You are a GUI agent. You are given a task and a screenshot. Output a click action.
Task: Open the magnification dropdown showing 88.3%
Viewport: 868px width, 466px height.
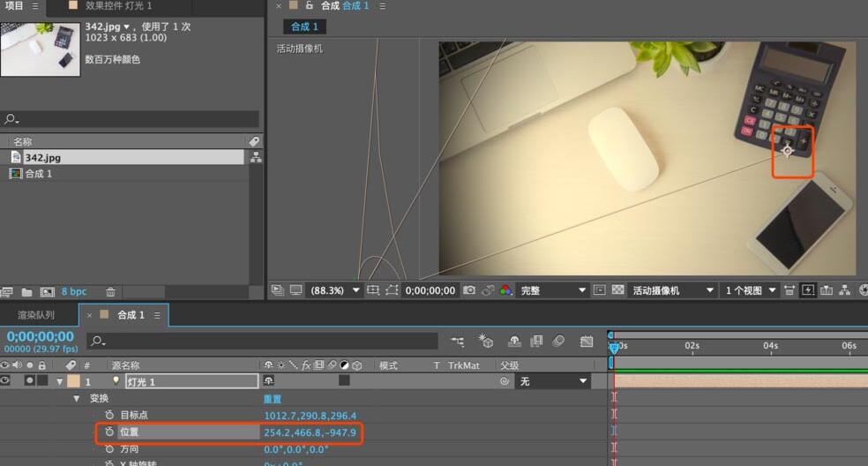[x=335, y=290]
